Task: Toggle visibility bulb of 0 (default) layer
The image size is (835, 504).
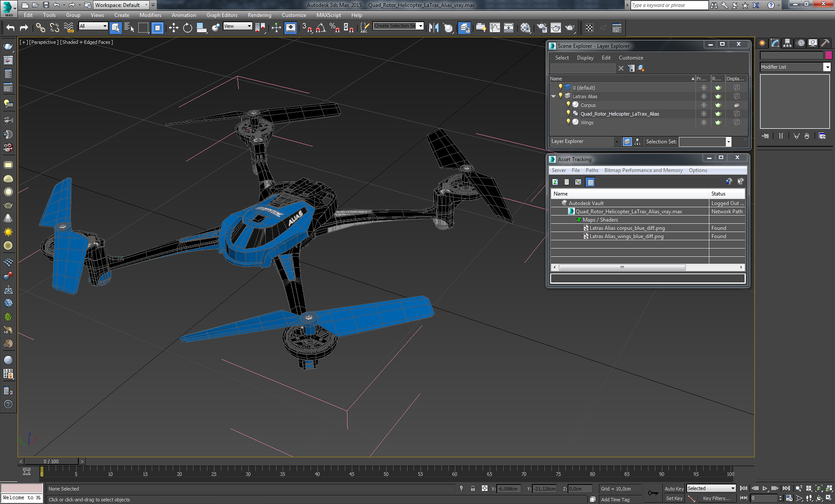Action: click(x=561, y=87)
